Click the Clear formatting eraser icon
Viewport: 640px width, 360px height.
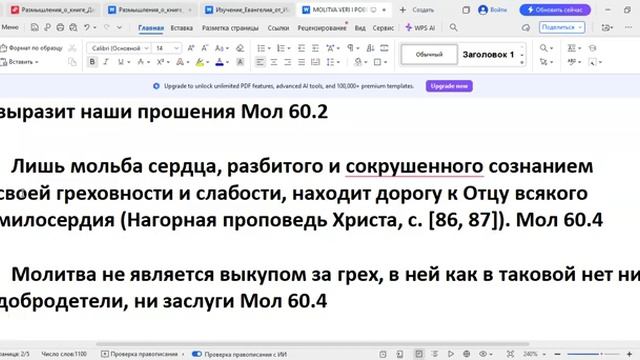[240, 48]
